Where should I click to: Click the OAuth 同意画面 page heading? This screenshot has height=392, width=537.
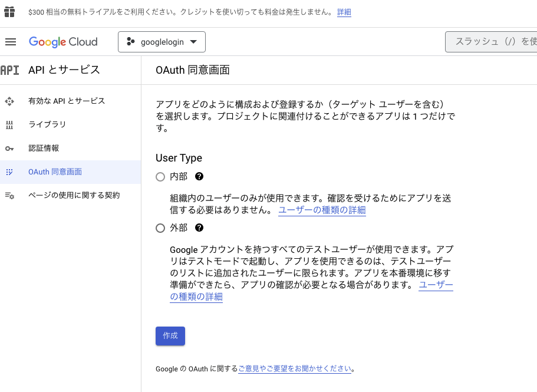[193, 70]
